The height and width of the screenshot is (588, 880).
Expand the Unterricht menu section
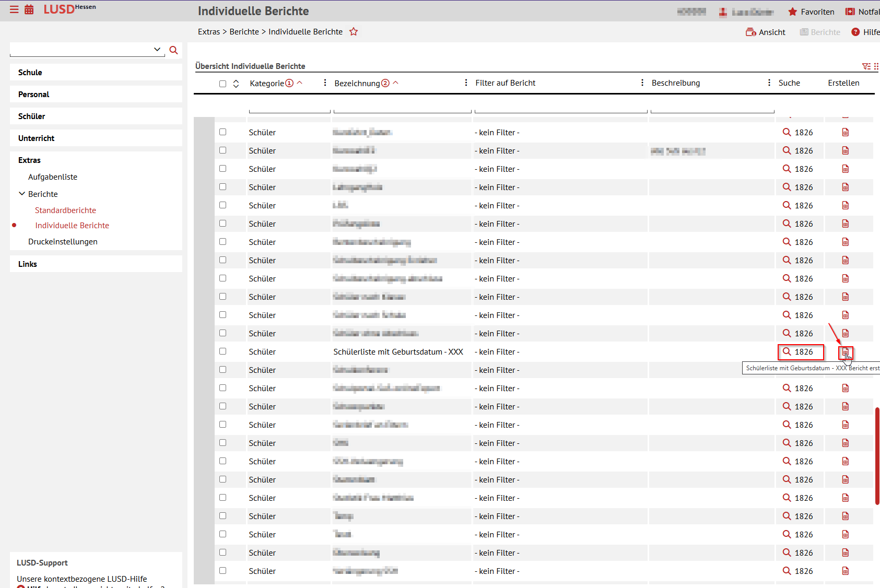(37, 138)
